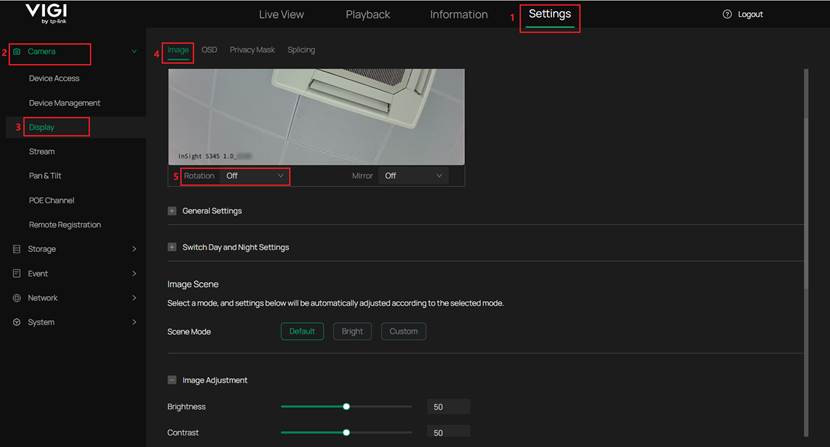Image resolution: width=830 pixels, height=447 pixels.
Task: Open the Mirror dropdown
Action: coord(413,176)
